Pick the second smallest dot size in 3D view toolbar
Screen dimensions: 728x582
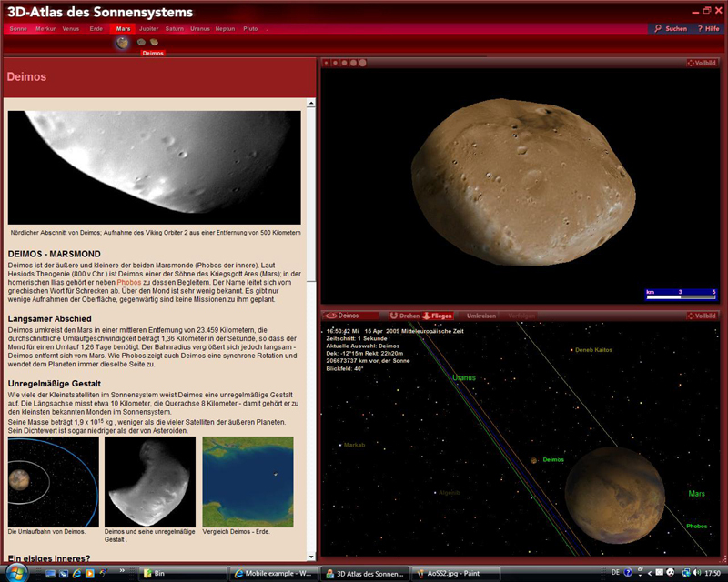tap(335, 63)
